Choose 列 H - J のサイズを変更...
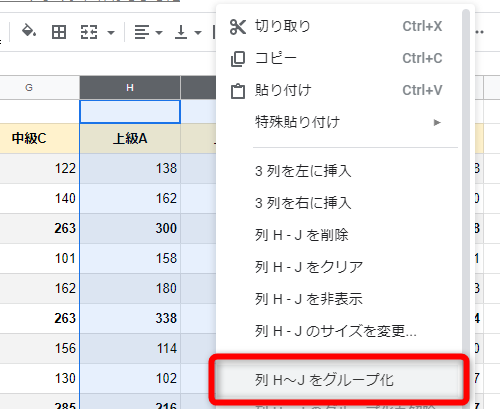The width and height of the screenshot is (500, 409). [x=339, y=331]
